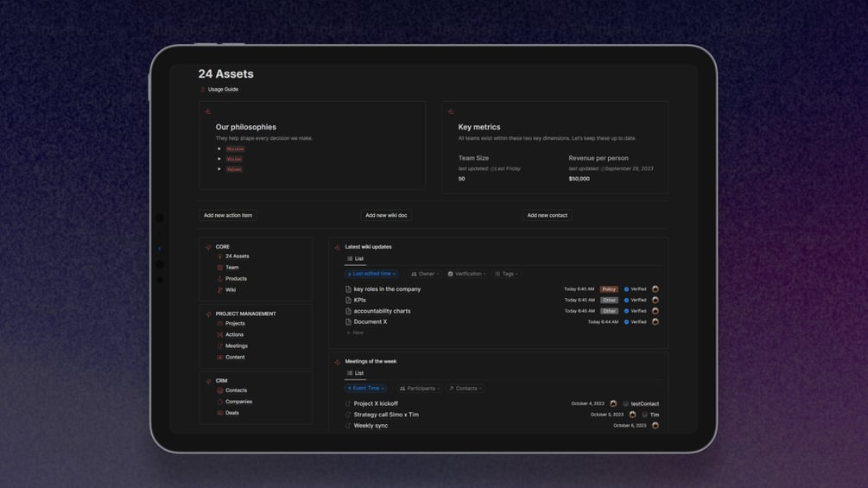Viewport: 868px width, 488px height.
Task: Expand the Mission toggle under Our philosophies
Action: coord(219,149)
